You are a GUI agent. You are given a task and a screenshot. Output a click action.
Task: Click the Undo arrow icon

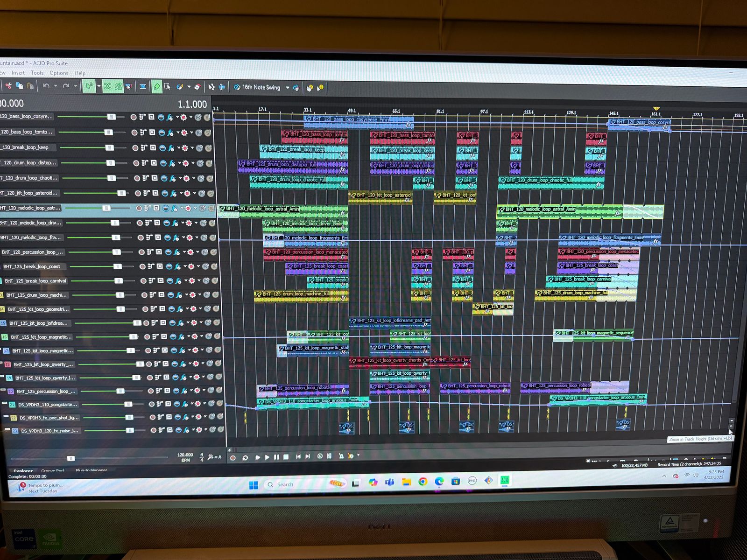point(46,86)
